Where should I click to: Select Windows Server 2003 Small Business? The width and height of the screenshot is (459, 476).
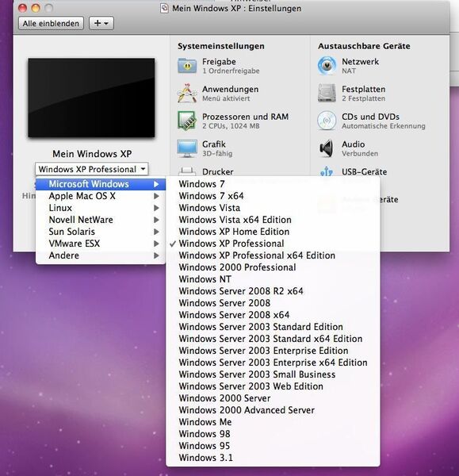[273, 374]
